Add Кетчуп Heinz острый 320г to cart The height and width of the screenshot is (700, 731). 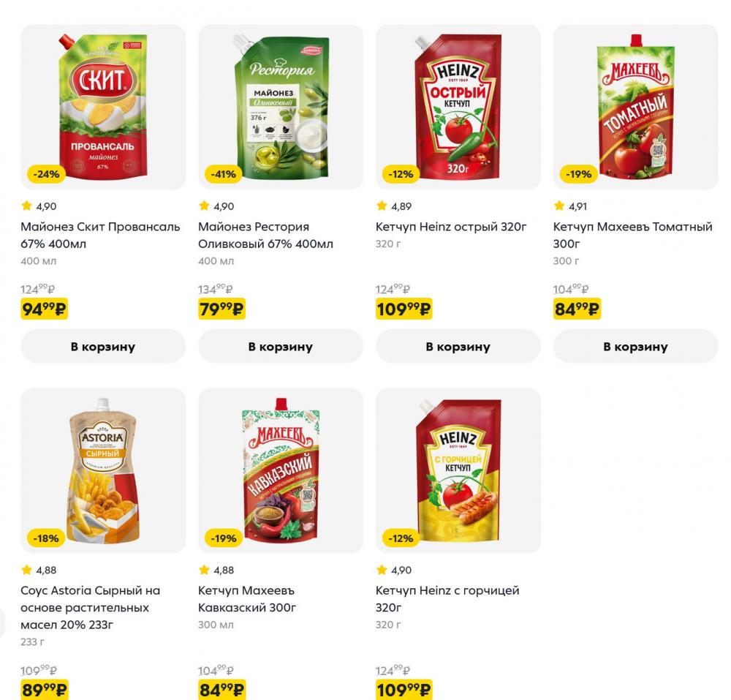click(x=458, y=346)
